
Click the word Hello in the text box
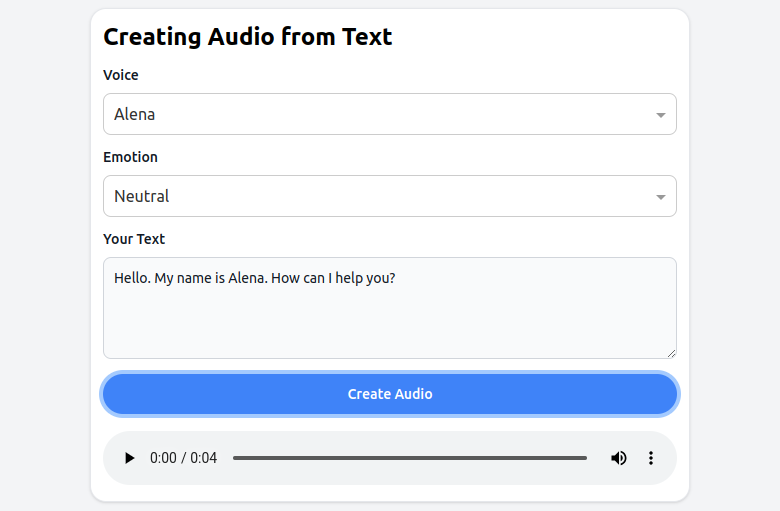pyautogui.click(x=131, y=278)
